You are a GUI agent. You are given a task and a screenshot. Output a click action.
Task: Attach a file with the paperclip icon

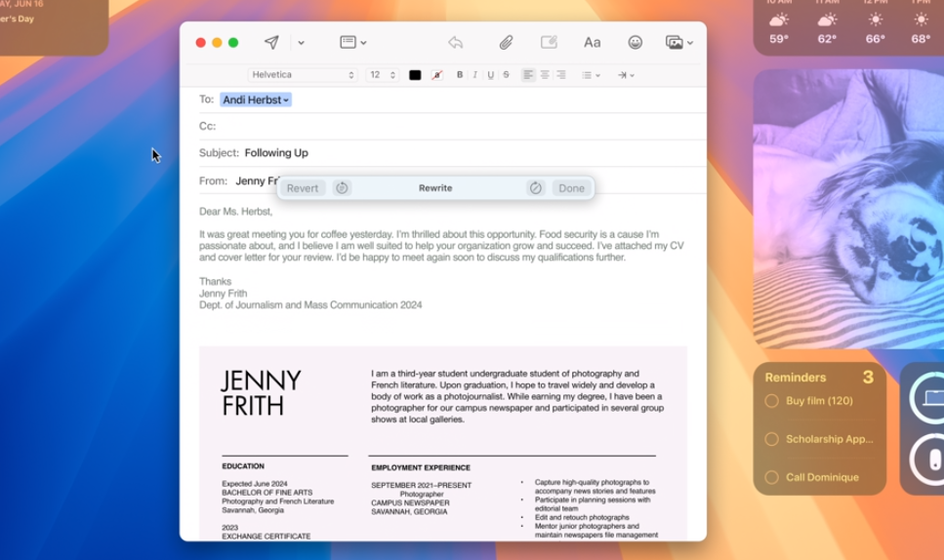[x=506, y=42]
